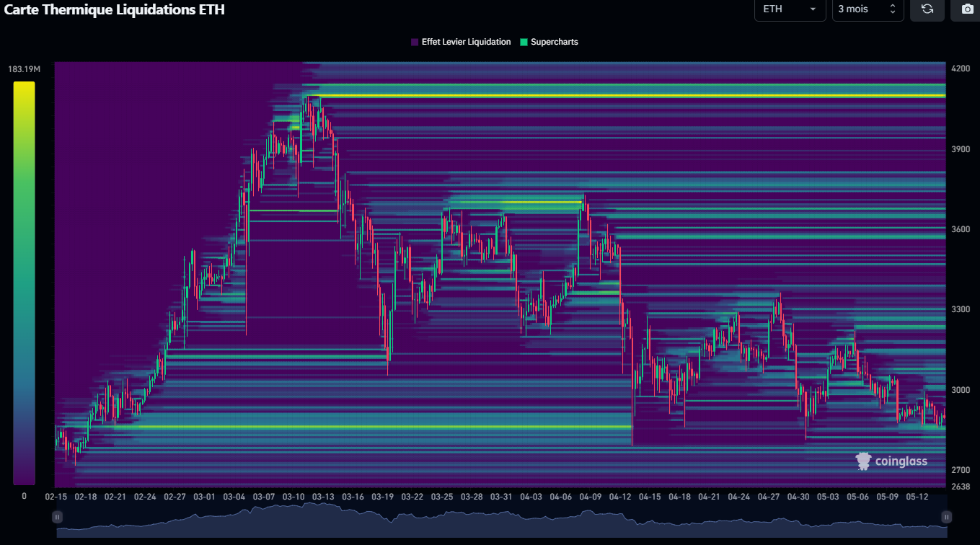The image size is (980, 545).
Task: Toggle the Supercharts series in the legend
Action: (x=549, y=42)
